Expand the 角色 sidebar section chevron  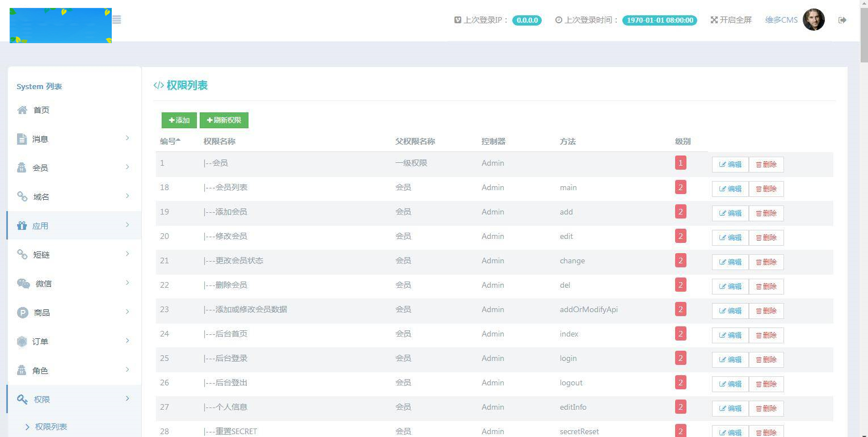click(127, 370)
